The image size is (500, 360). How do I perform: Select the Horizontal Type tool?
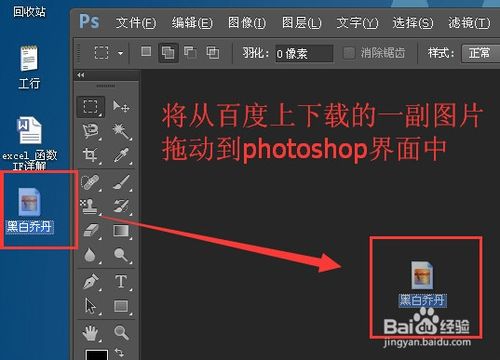tap(121, 281)
